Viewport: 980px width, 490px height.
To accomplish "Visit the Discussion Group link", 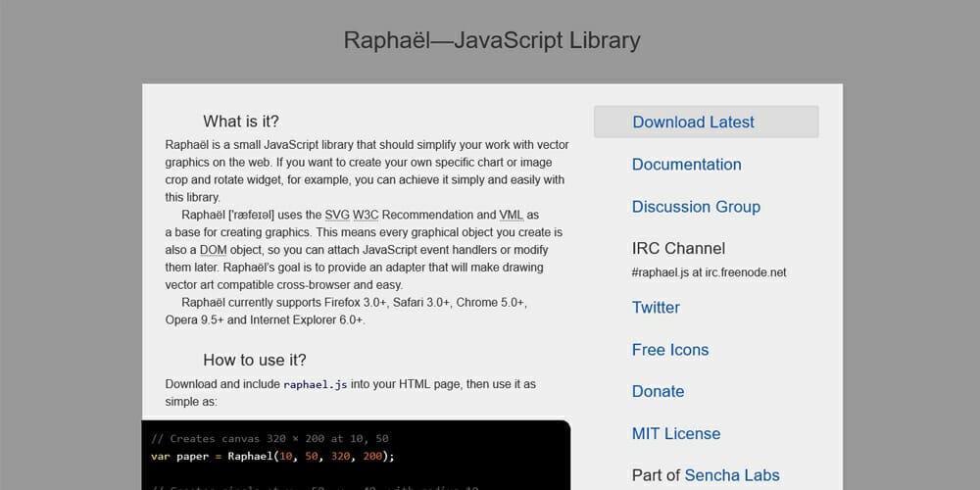I will (696, 207).
